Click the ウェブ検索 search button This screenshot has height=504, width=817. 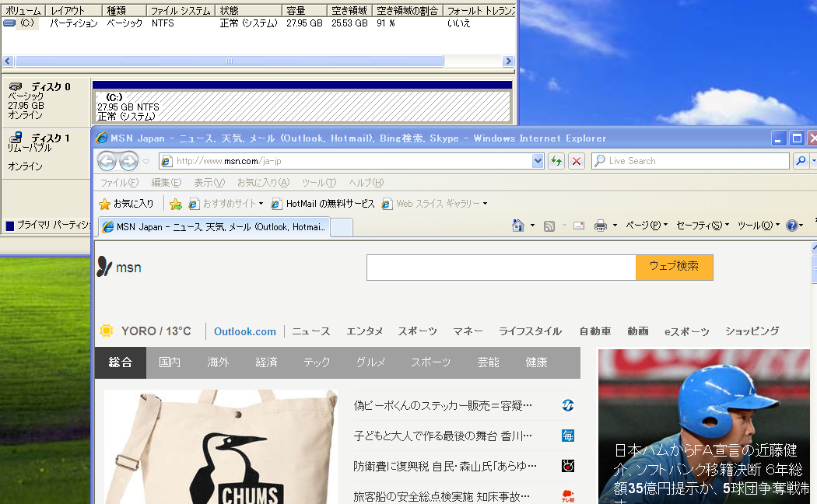tap(675, 268)
